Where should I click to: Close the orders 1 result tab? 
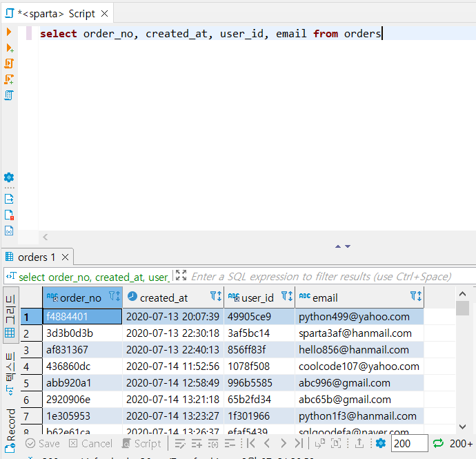pyautogui.click(x=65, y=257)
